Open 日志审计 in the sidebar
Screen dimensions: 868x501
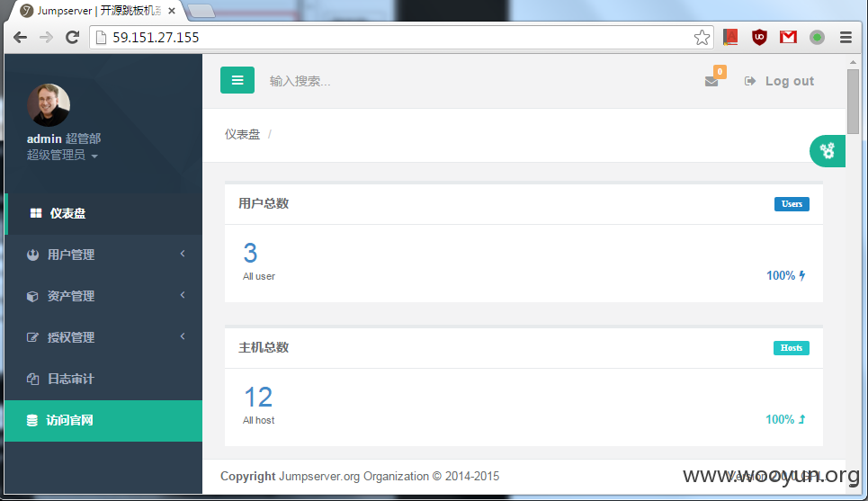[103, 380]
